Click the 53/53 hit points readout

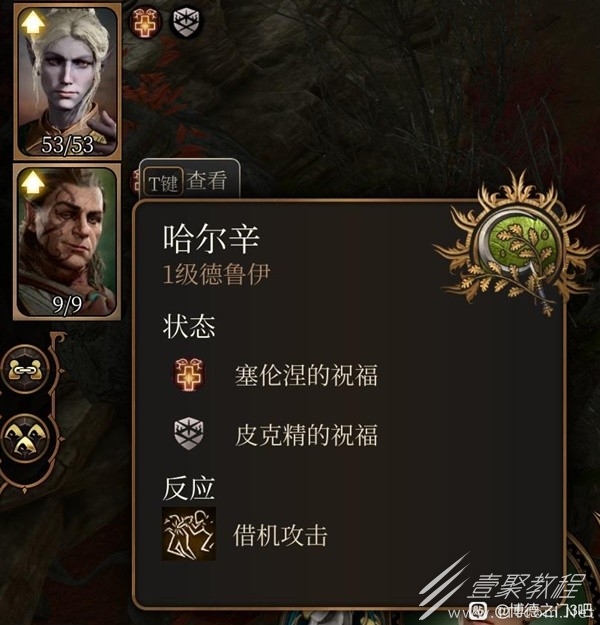[x=67, y=144]
